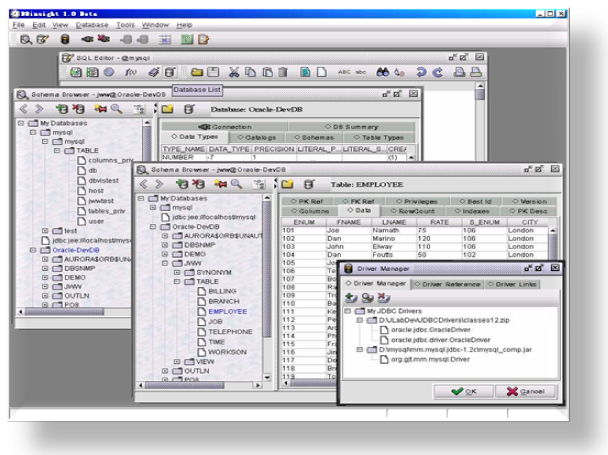The image size is (608, 455).
Task: Click the binoculars find icon in SQL Editor
Action: pyautogui.click(x=382, y=72)
